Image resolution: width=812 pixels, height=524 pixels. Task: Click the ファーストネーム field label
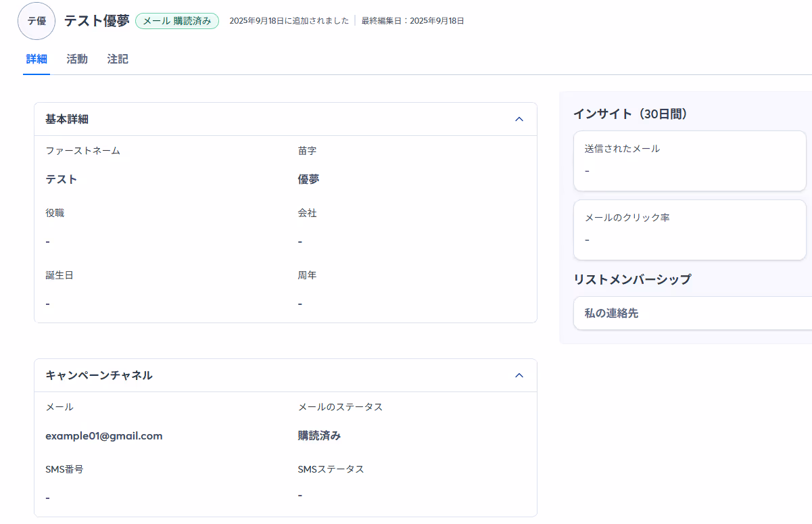pos(83,151)
